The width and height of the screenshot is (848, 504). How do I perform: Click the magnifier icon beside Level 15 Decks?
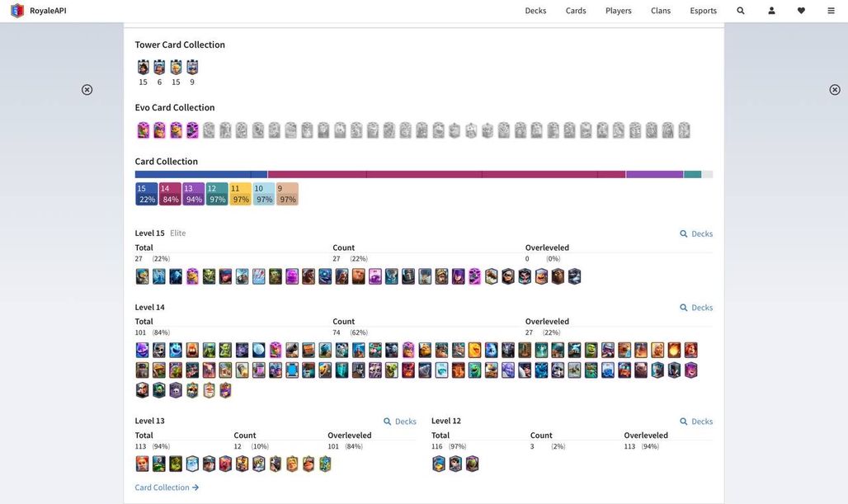tap(684, 233)
